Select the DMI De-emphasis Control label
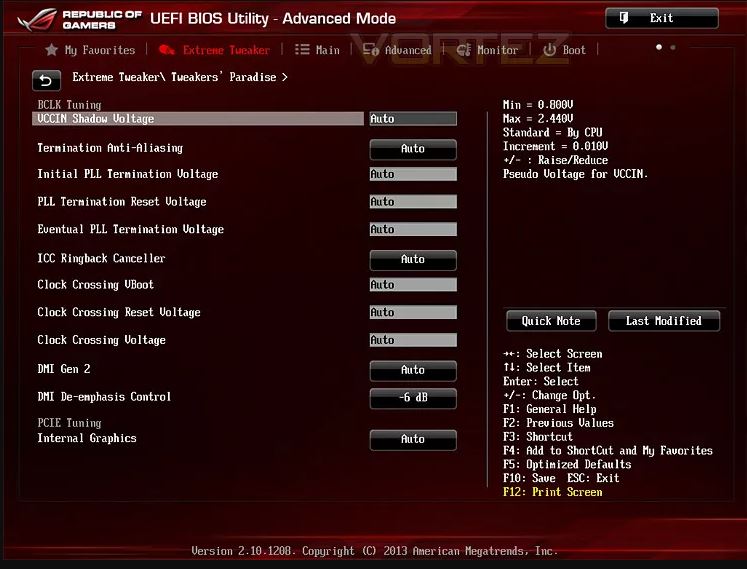This screenshot has width=747, height=569. [x=104, y=396]
